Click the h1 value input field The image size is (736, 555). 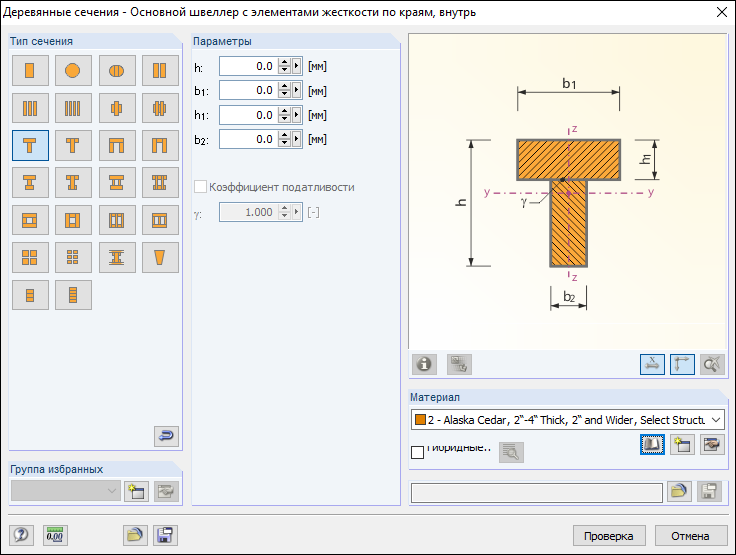tap(249, 115)
